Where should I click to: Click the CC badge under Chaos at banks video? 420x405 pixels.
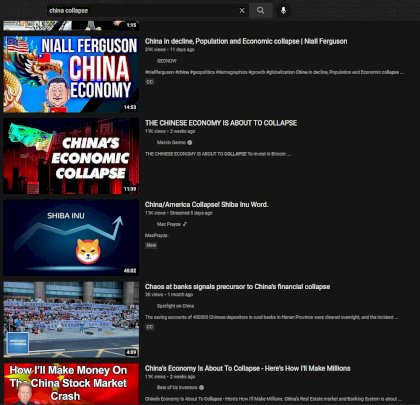(150, 327)
